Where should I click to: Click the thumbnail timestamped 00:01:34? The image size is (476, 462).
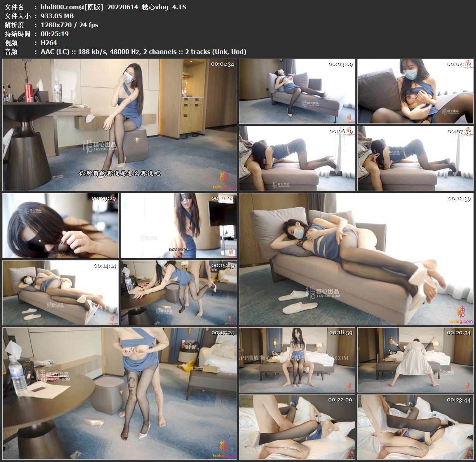click(119, 125)
